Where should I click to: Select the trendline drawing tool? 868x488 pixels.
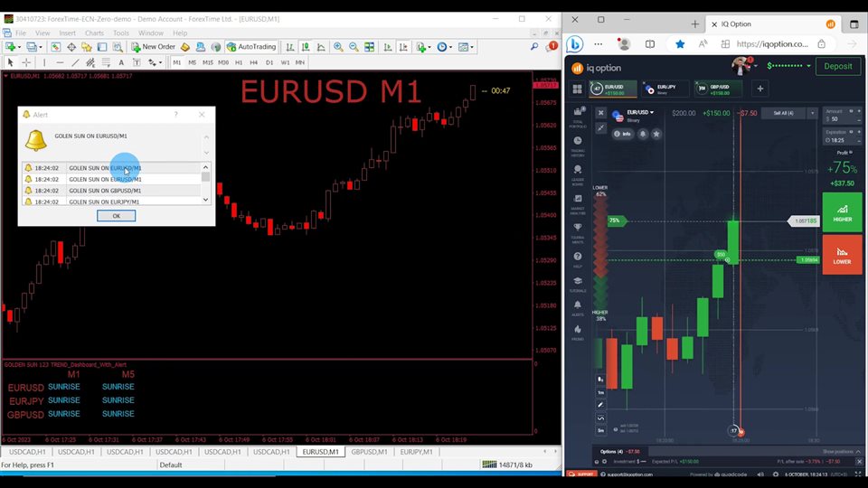coord(75,62)
